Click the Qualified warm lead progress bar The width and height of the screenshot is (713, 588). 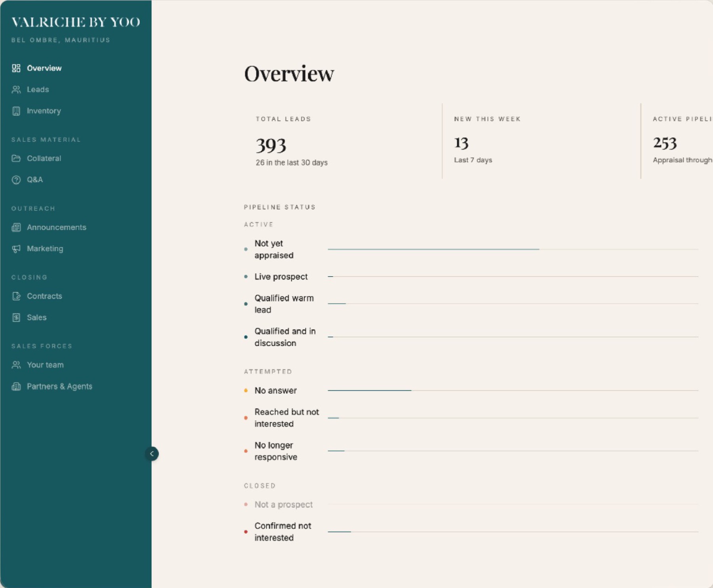(x=513, y=304)
